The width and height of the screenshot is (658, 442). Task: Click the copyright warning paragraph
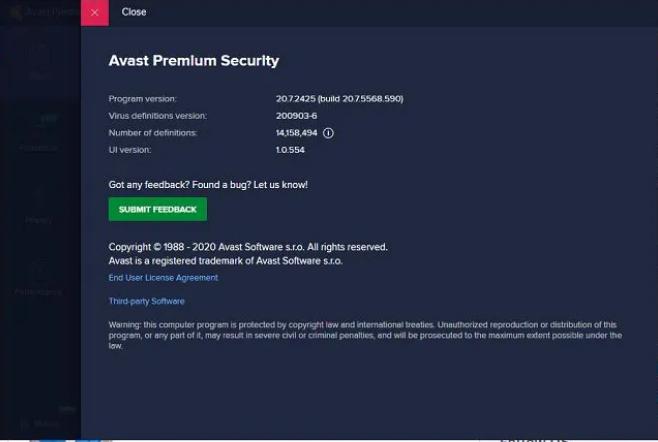[x=365, y=335]
